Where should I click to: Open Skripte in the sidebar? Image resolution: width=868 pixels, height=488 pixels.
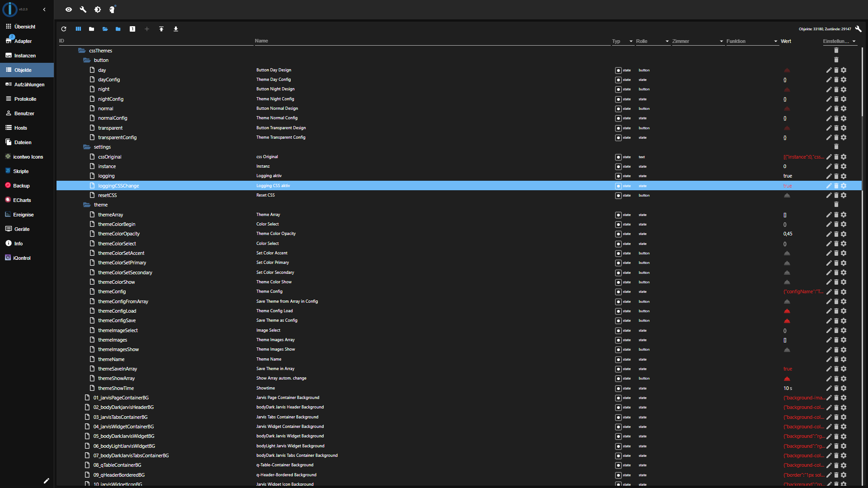[27, 171]
